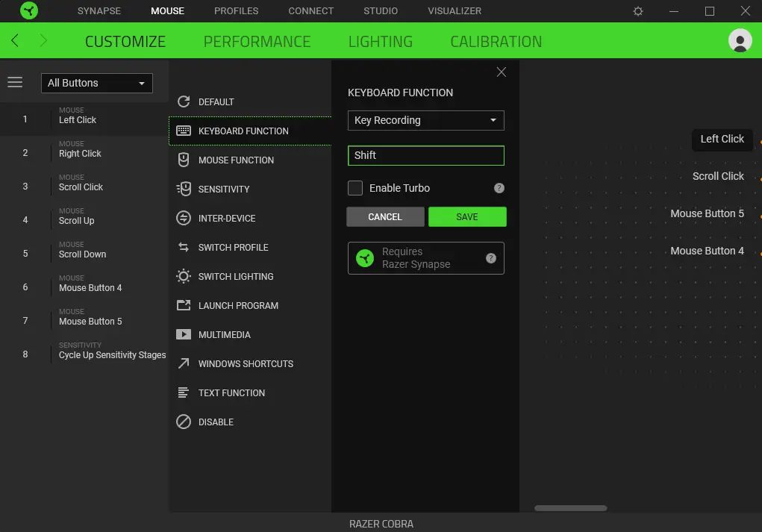Choose the LAUNCH PROGRAM function option
Image resolution: width=762 pixels, height=532 pixels.
(x=250, y=306)
